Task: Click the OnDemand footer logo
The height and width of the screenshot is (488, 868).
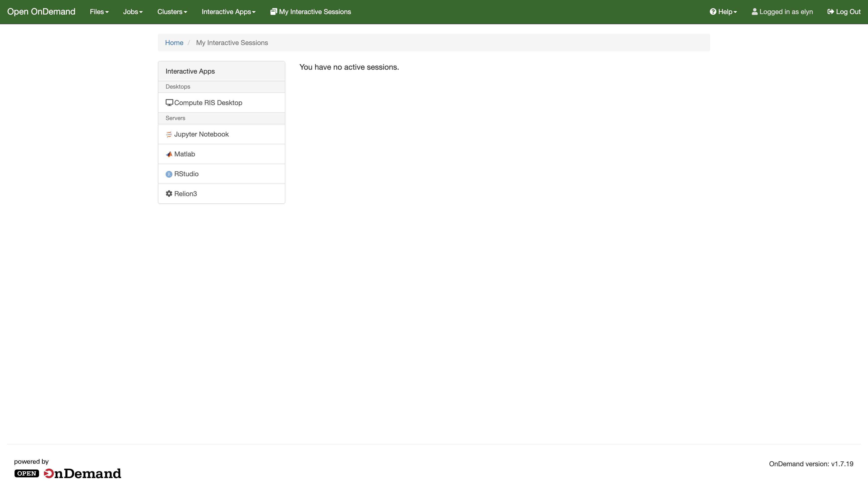Action: point(68,473)
